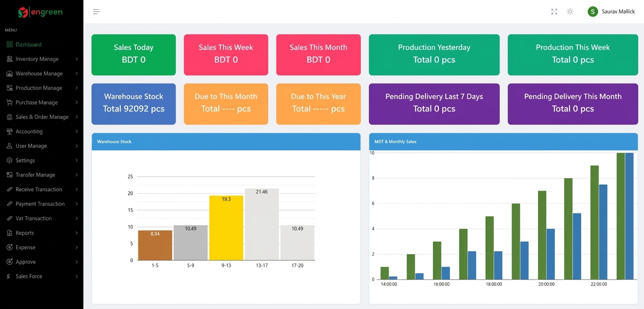This screenshot has height=309, width=644.
Task: Click the green bar at 14:00:00
Action: [x=385, y=273]
